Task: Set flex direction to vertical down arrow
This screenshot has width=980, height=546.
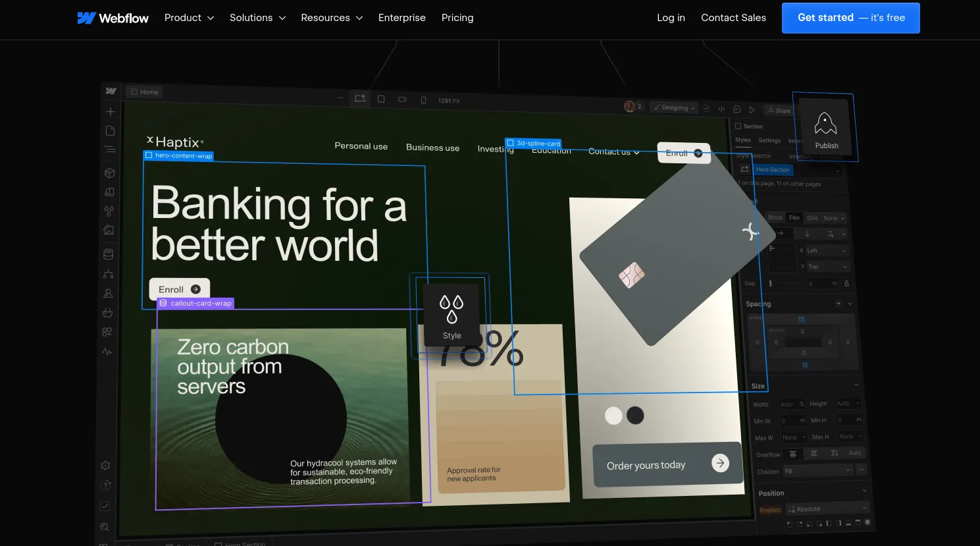Action: pos(808,234)
